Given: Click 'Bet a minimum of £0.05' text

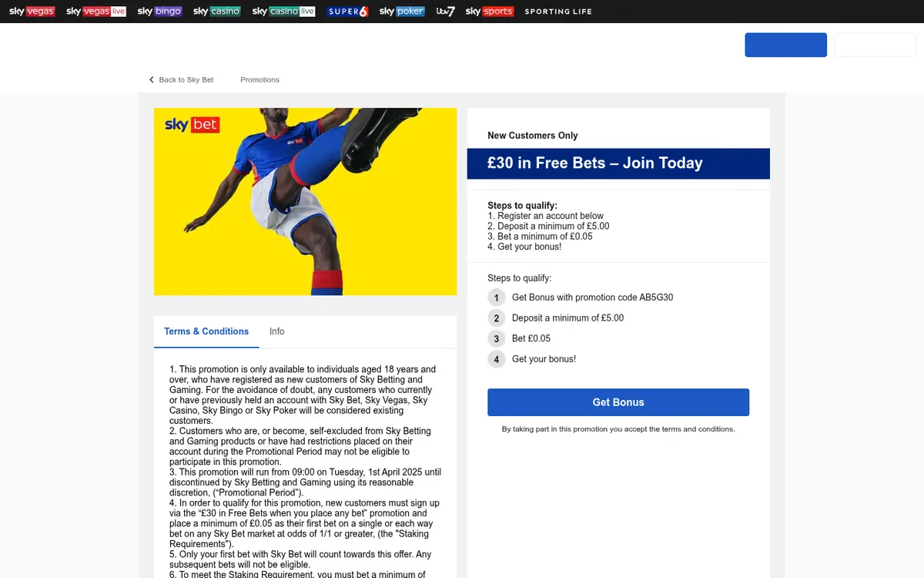Looking at the screenshot, I should 541,237.
